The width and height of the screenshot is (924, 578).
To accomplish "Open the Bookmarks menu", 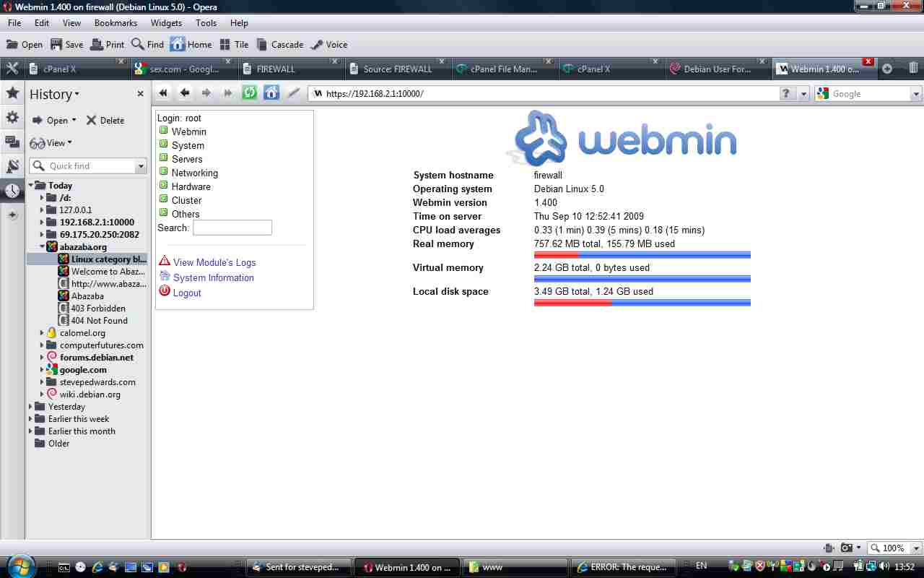I will click(x=115, y=22).
